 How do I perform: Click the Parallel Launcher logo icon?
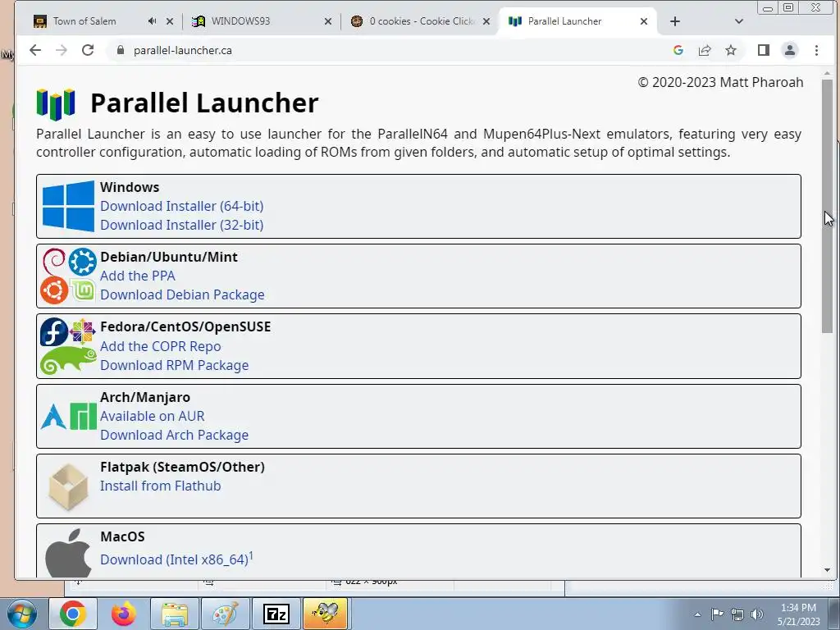tap(56, 104)
